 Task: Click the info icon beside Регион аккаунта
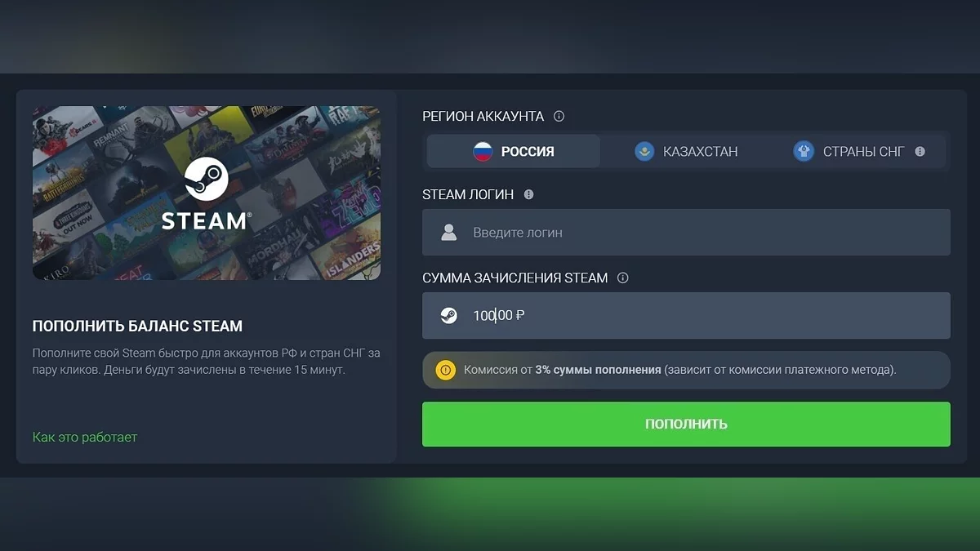559,116
